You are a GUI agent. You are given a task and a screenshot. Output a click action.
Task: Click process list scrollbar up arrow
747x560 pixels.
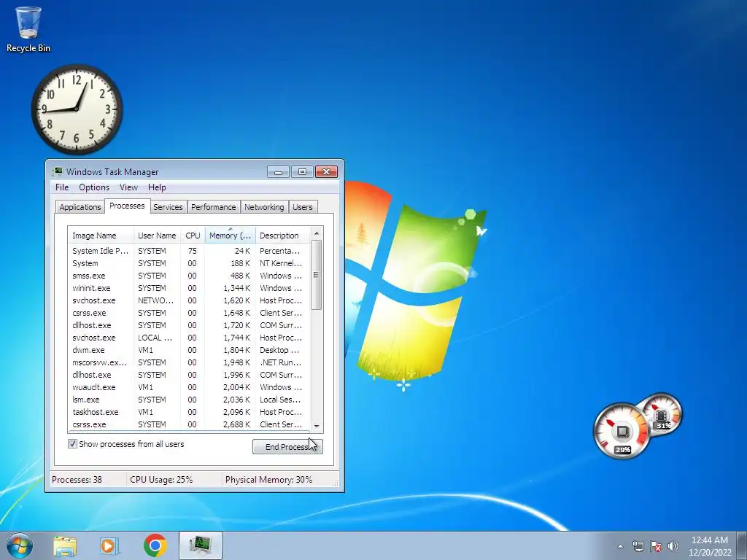[x=317, y=233]
